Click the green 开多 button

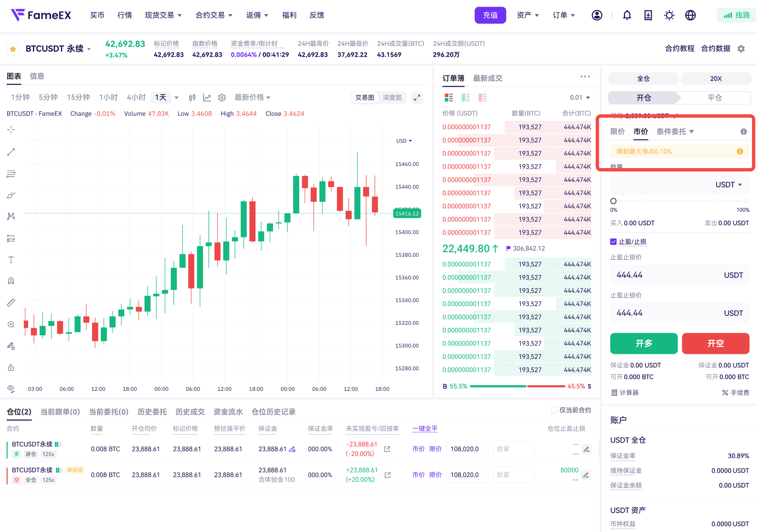click(x=644, y=343)
